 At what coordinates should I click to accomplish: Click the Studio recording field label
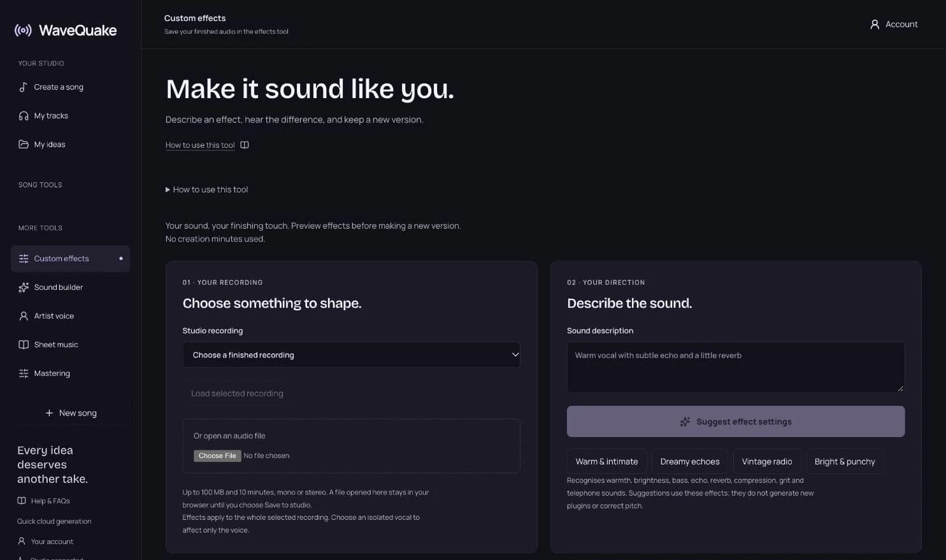coord(213,331)
